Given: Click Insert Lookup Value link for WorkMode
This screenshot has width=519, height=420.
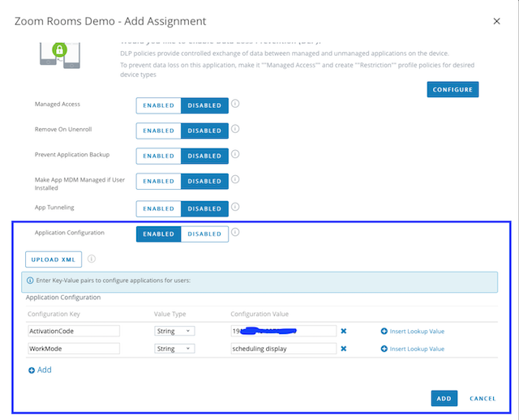Looking at the screenshot, I should (x=417, y=349).
